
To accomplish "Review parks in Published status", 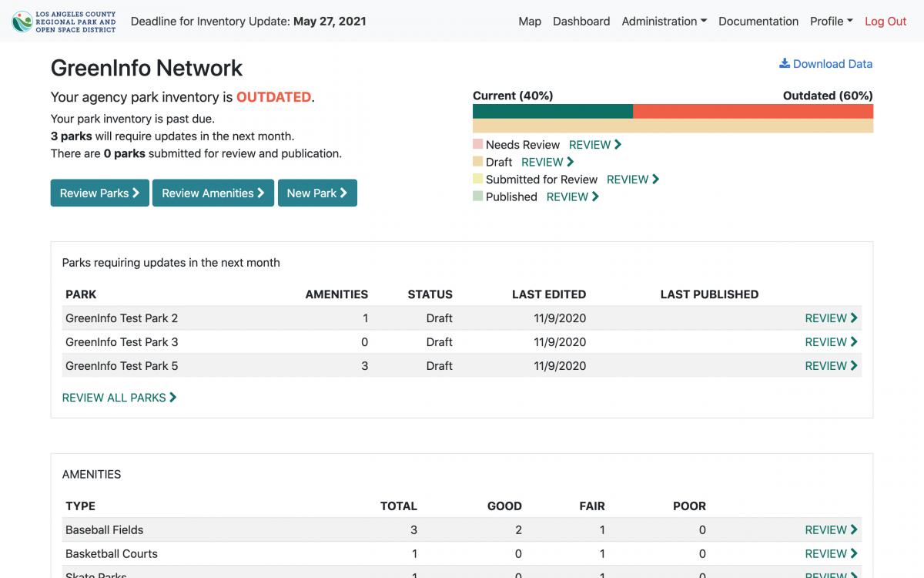I will 573,197.
